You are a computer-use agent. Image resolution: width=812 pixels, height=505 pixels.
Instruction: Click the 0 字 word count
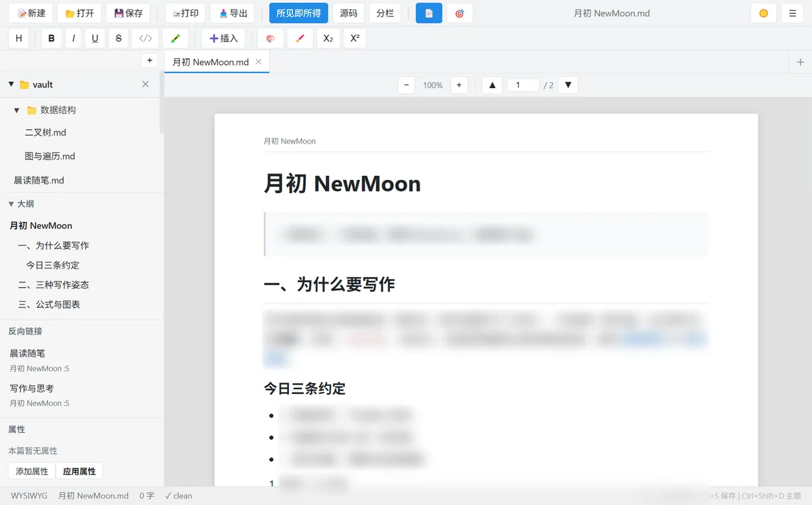click(x=147, y=496)
